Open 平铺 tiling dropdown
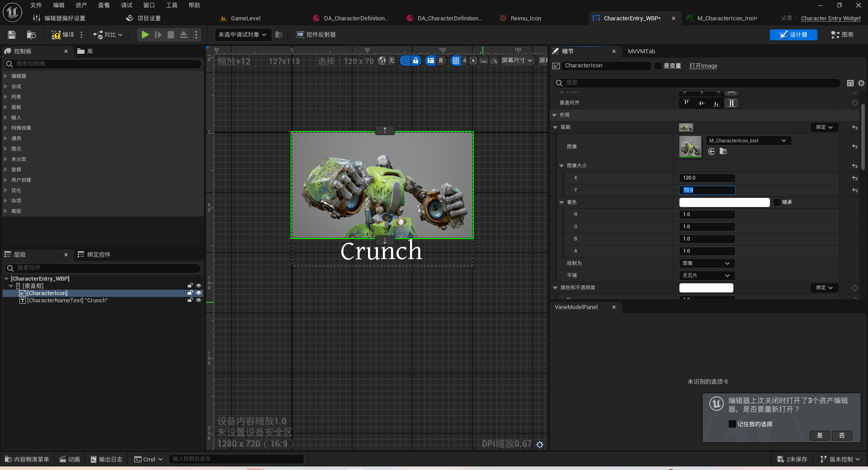868x470 pixels. (707, 276)
